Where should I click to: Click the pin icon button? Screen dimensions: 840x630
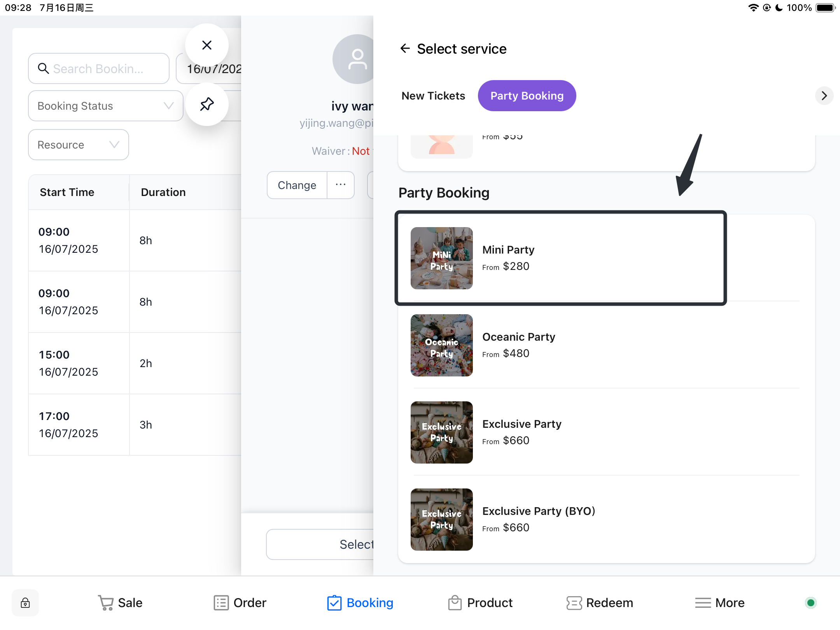[x=206, y=104]
